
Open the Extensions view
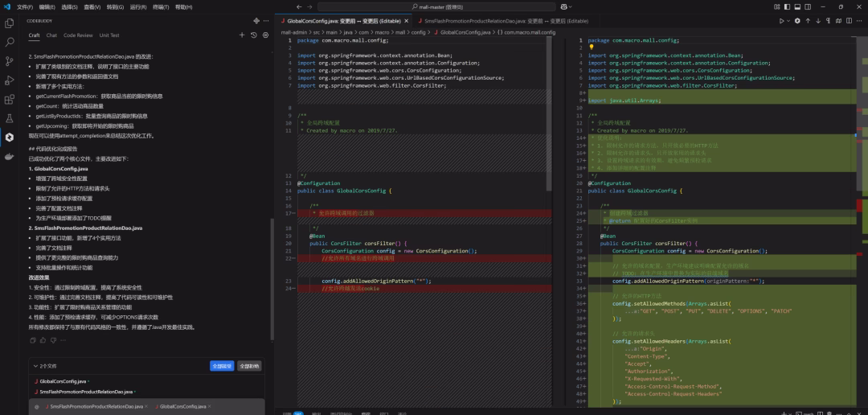click(x=10, y=100)
